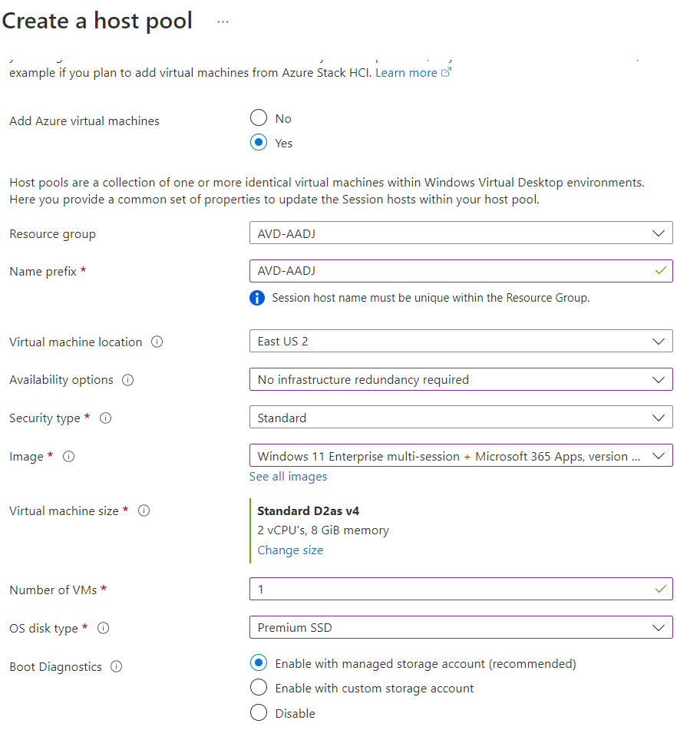Click info icon next to Virtual machine location

point(157,342)
